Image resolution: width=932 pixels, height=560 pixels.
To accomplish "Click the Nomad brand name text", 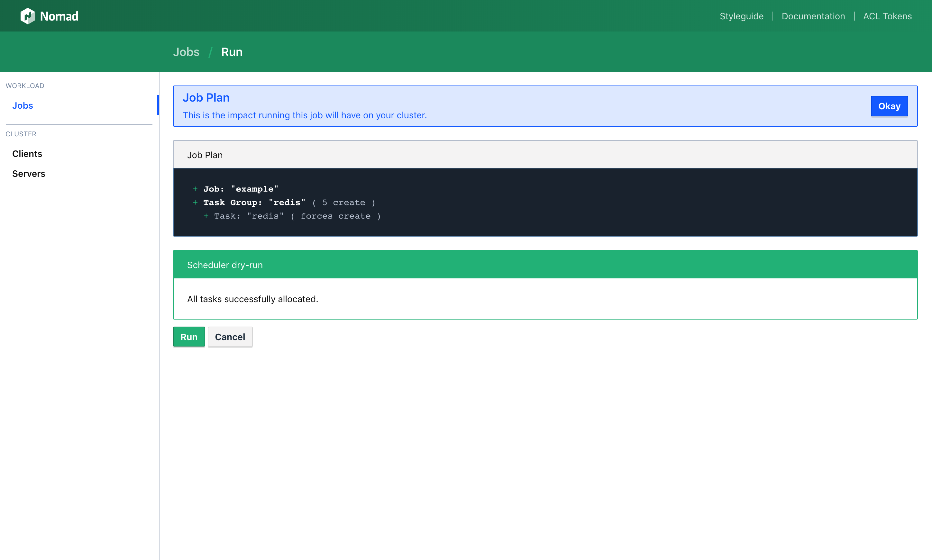I will click(x=59, y=16).
